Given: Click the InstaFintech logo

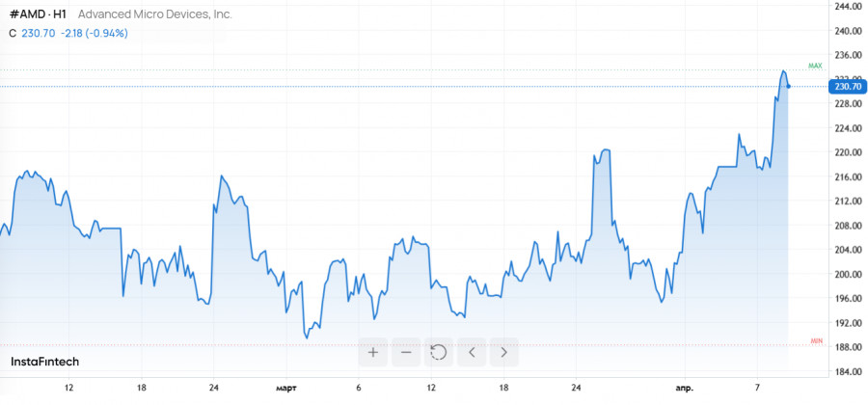Looking at the screenshot, I should [x=44, y=362].
